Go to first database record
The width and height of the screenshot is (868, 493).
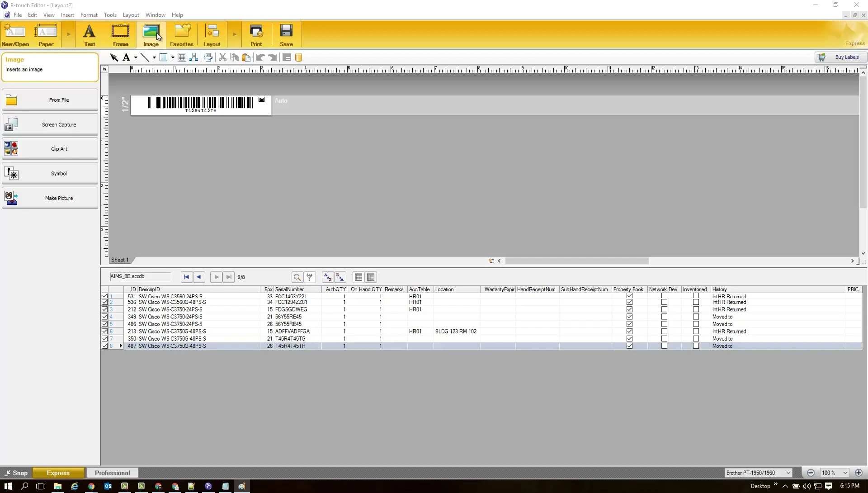(x=186, y=277)
